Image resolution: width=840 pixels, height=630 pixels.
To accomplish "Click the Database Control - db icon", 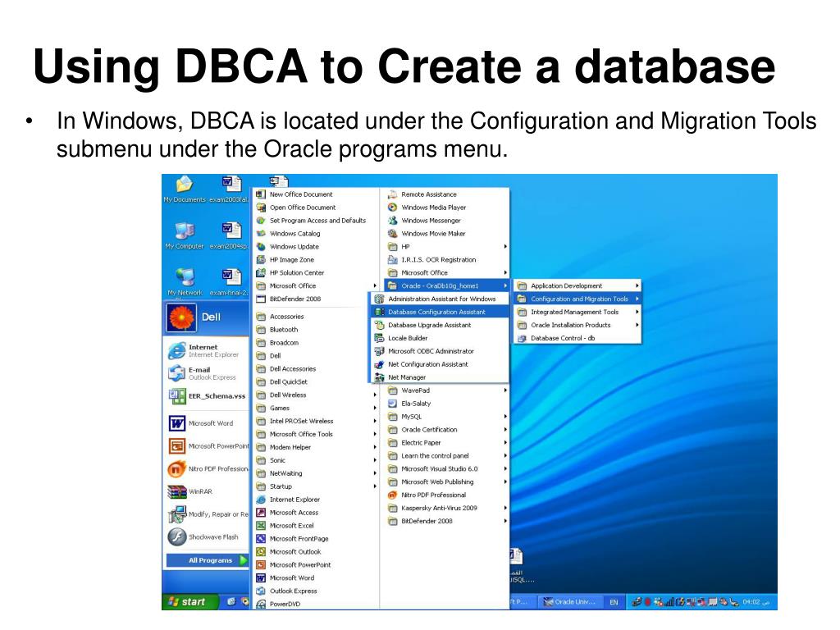I will pos(522,338).
